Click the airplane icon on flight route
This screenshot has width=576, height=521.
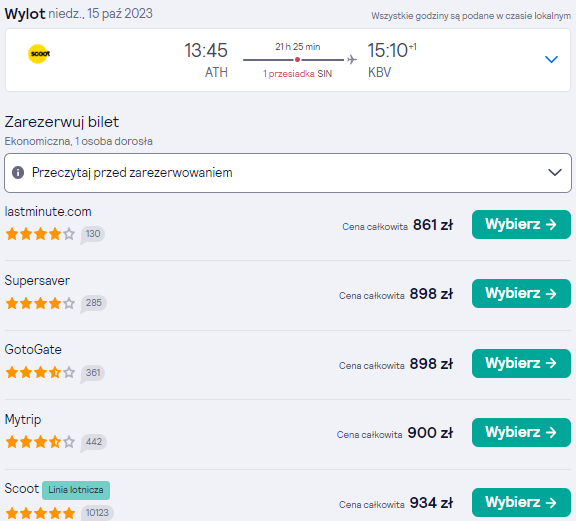tap(352, 60)
